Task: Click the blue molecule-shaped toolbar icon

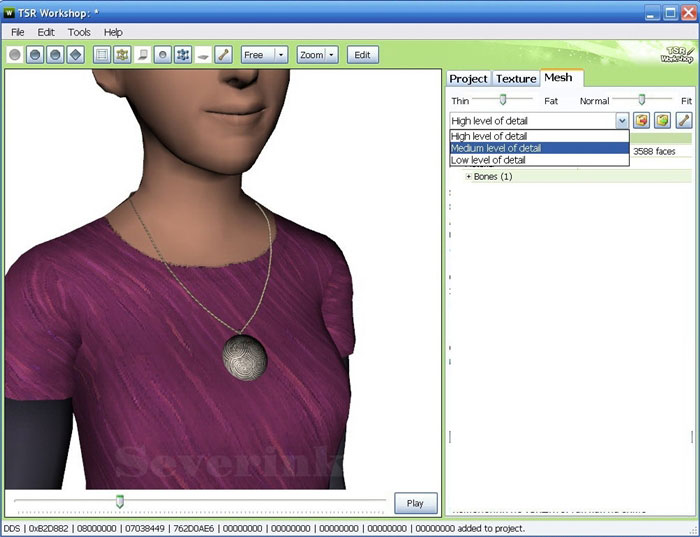Action: pos(183,55)
